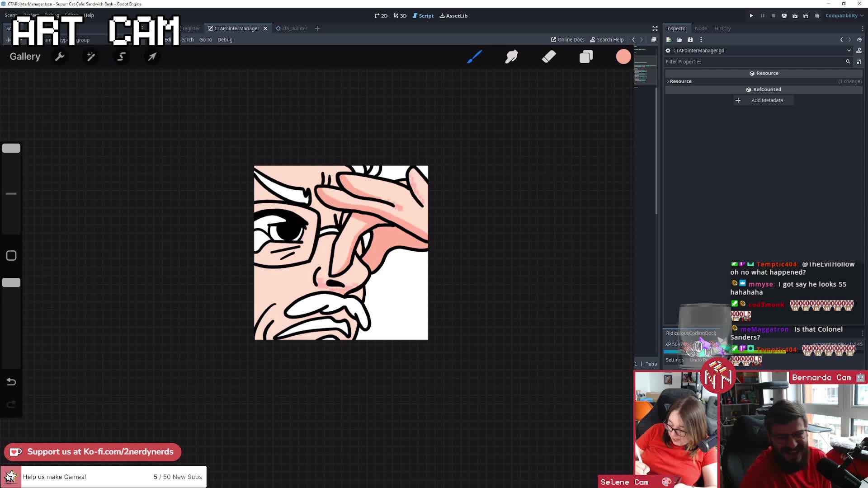This screenshot has height=488, width=868.
Task: Choose the Paint brush tool
Action: [x=474, y=56]
